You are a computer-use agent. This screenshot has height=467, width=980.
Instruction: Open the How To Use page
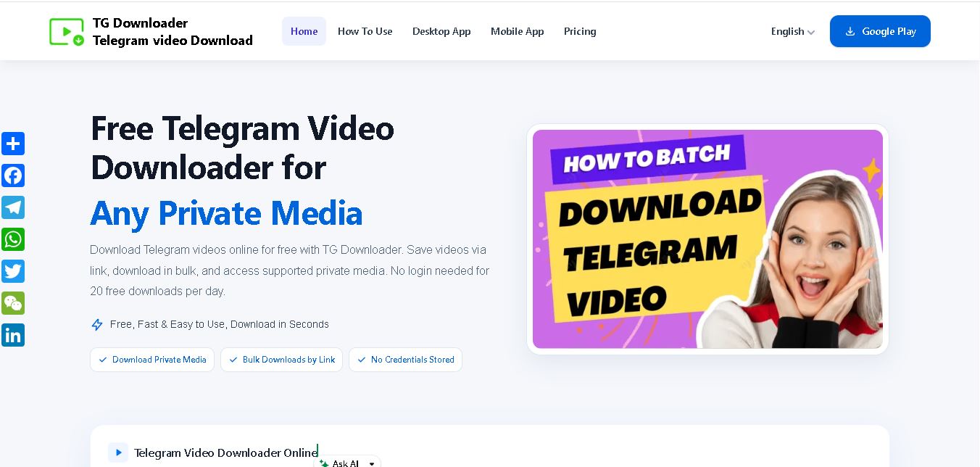365,31
